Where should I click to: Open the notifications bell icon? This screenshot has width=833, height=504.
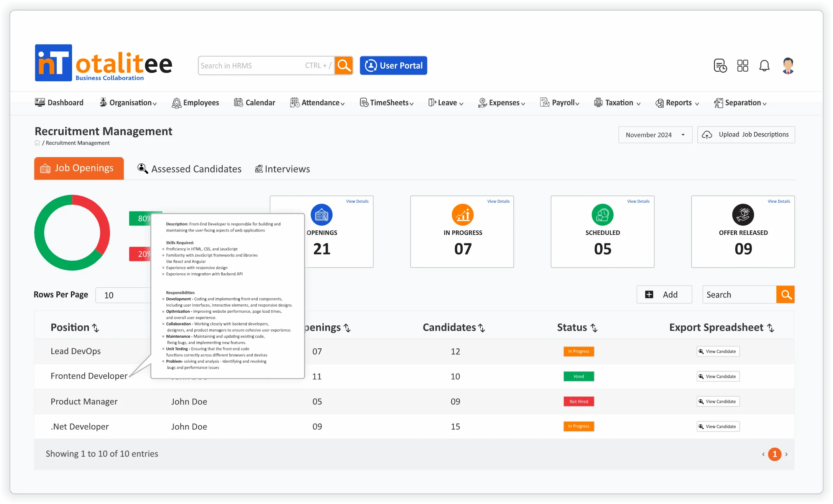coord(764,66)
